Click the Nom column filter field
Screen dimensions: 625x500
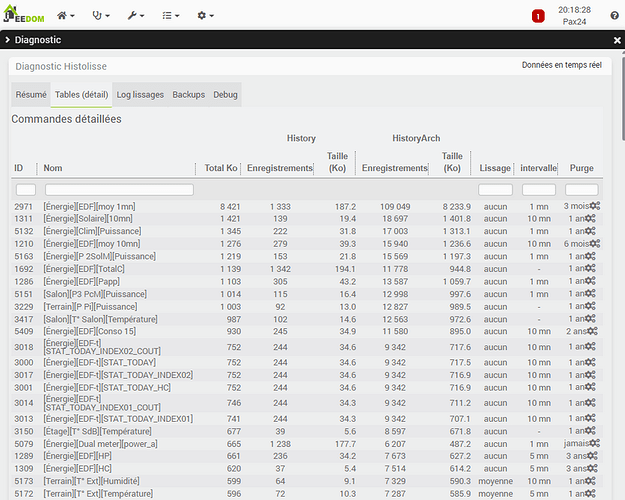119,189
